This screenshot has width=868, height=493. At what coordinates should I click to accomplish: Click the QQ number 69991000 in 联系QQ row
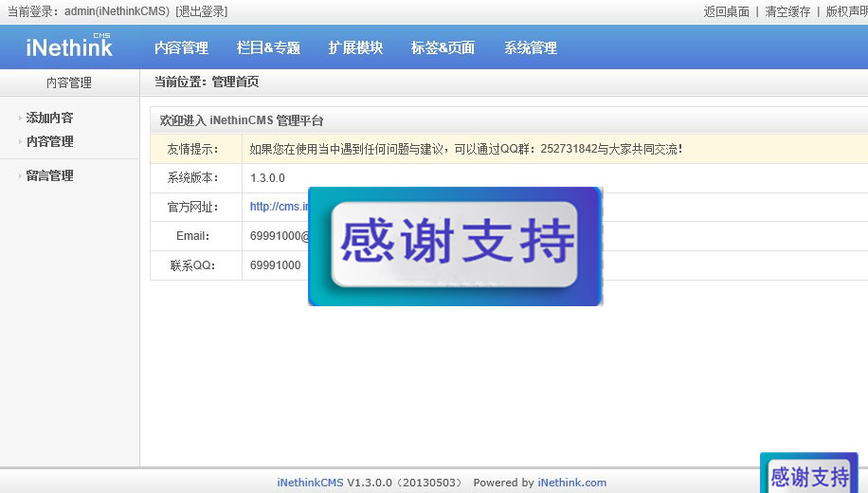(x=275, y=265)
